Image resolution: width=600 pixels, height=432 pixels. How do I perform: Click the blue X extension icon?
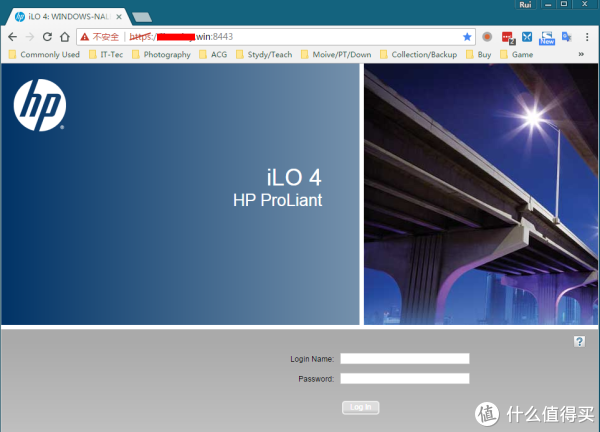(527, 37)
